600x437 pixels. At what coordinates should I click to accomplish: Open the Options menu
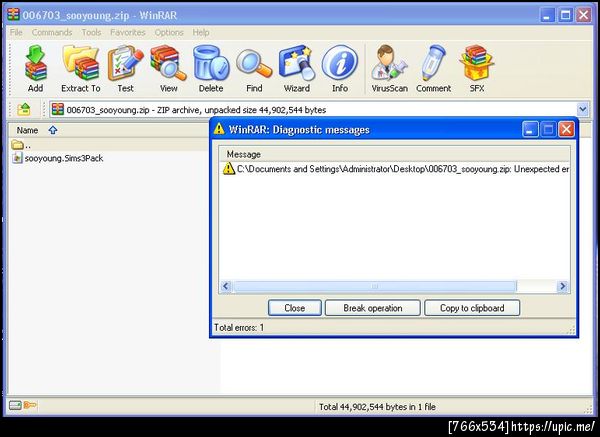(169, 33)
